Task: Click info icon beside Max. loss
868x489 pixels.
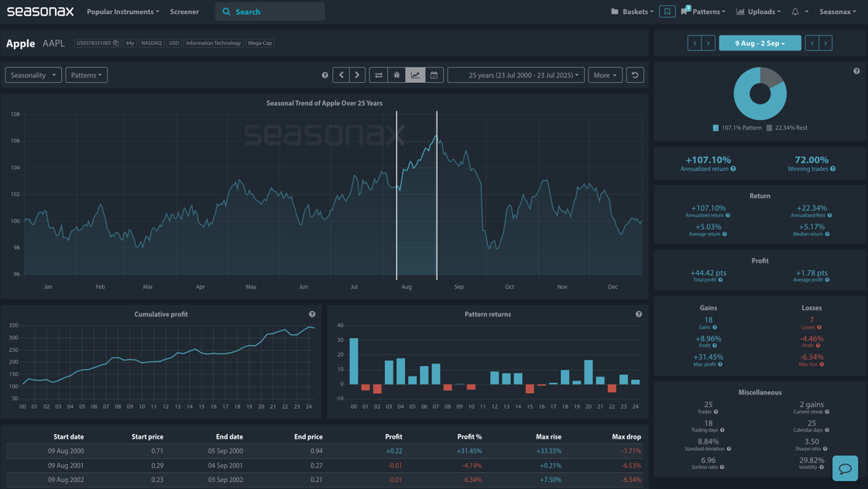Action: (822, 364)
